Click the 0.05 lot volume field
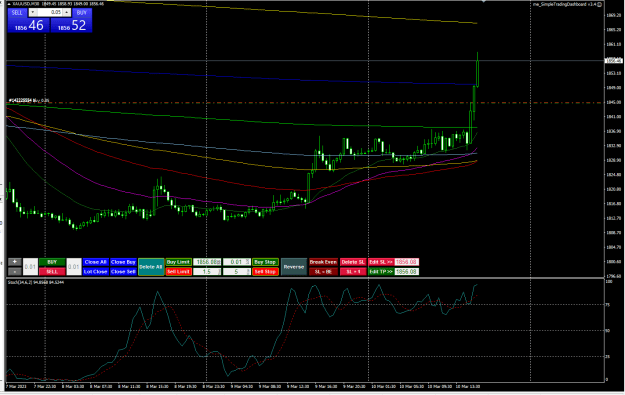This screenshot has height=395, width=625. (x=49, y=12)
